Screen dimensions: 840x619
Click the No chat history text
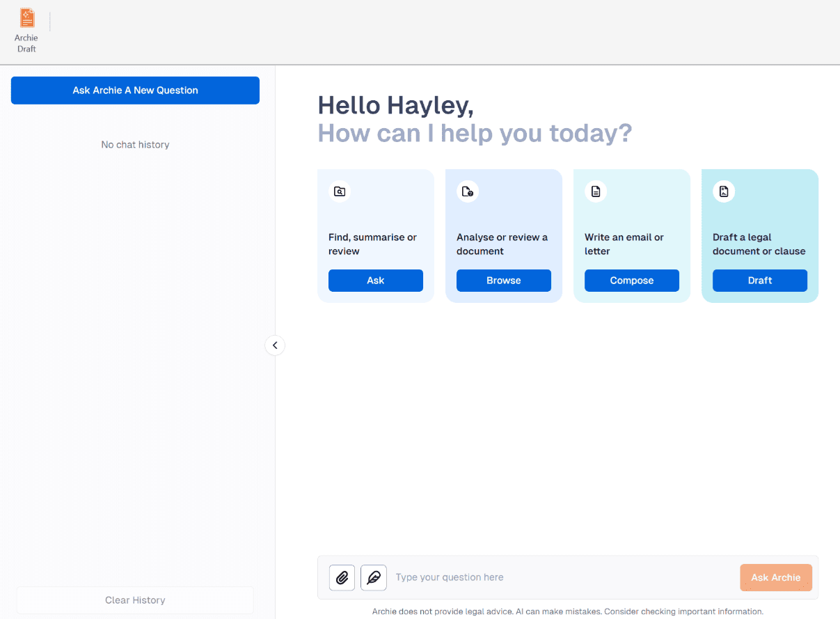(135, 145)
